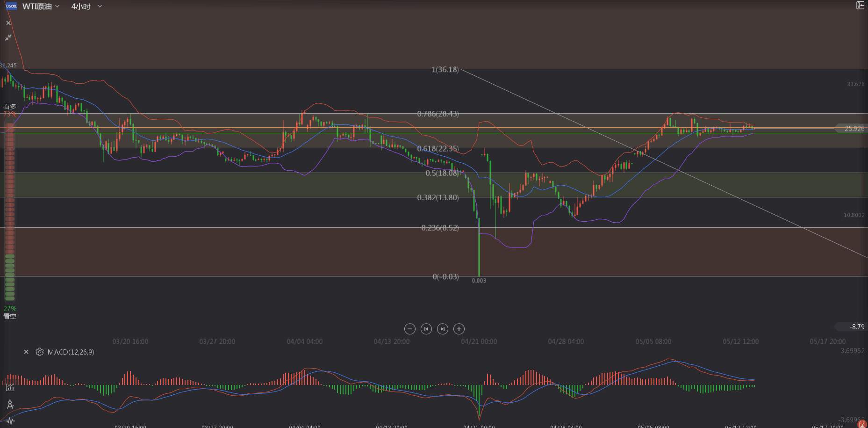868x428 pixels.
Task: Select the Fibonacci 0.618(22.35) level label
Action: click(438, 149)
